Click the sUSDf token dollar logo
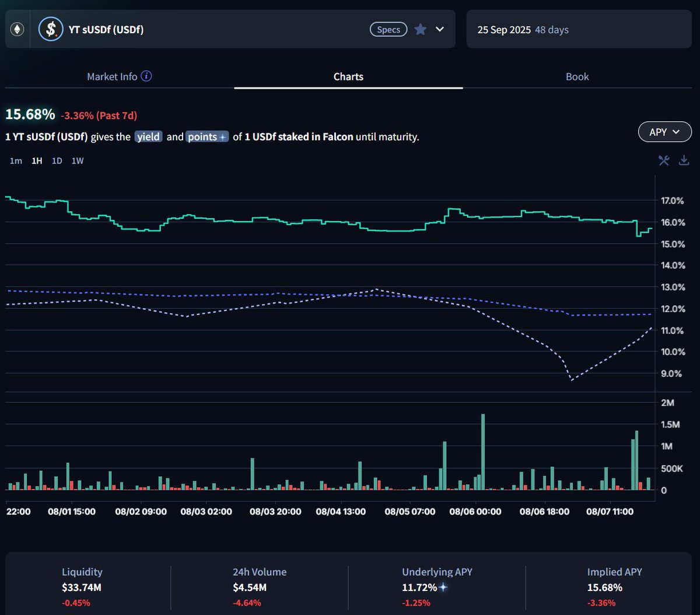700x615 pixels. point(51,29)
